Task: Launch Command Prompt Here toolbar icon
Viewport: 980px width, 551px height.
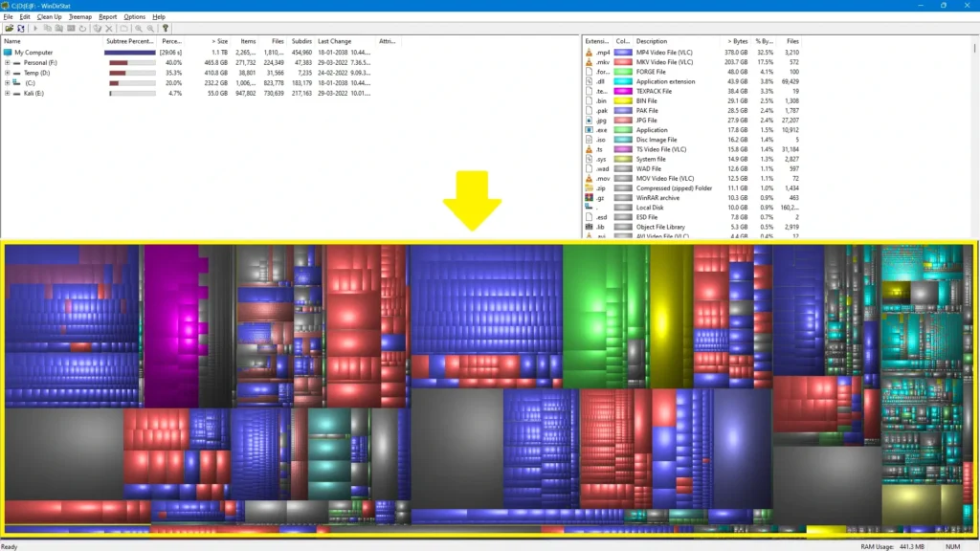Action: [72, 30]
